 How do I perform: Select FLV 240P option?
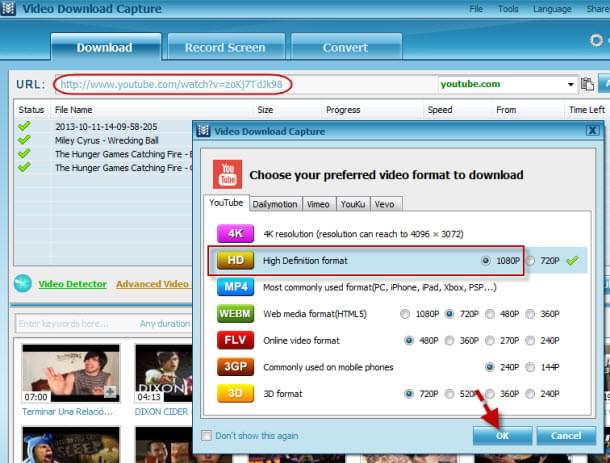click(530, 340)
